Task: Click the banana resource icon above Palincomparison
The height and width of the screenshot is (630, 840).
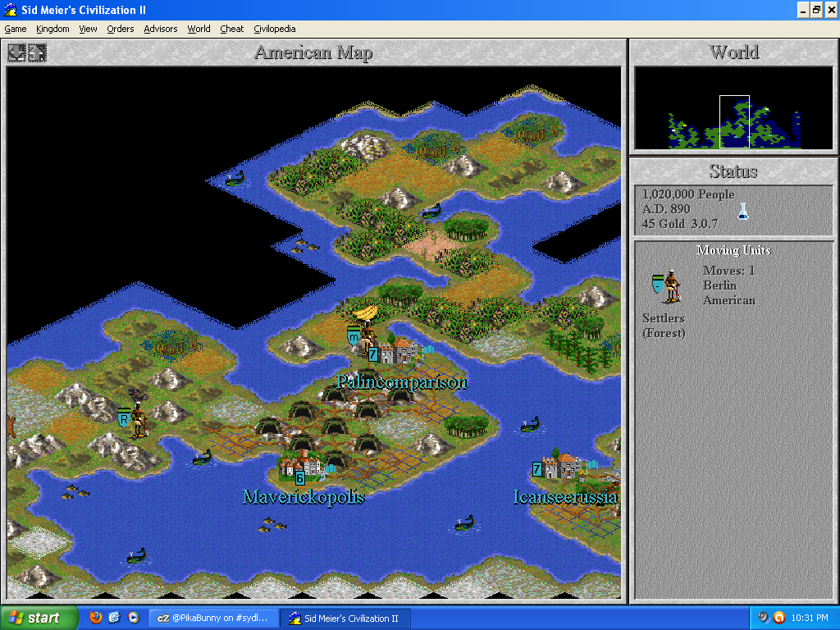Action: (364, 313)
